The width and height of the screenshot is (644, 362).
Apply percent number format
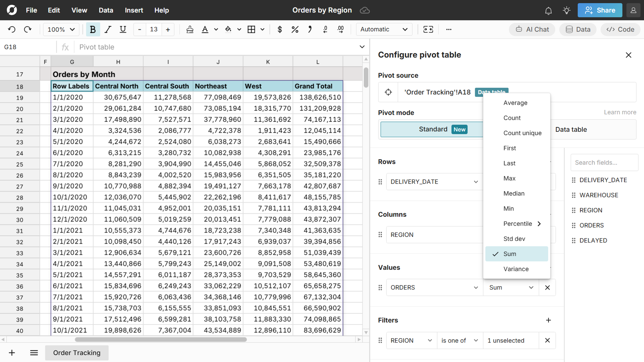[x=295, y=29]
